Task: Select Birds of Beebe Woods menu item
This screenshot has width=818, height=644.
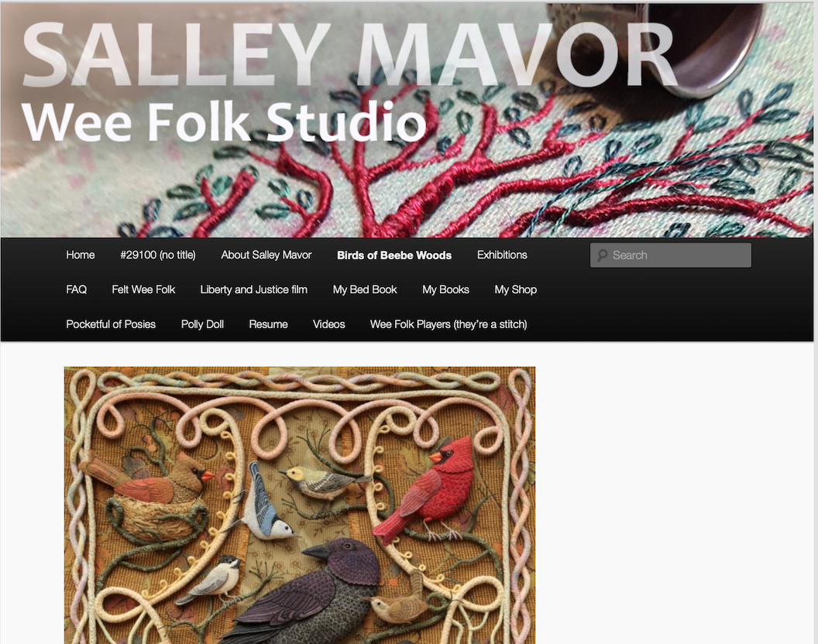Action: click(394, 255)
